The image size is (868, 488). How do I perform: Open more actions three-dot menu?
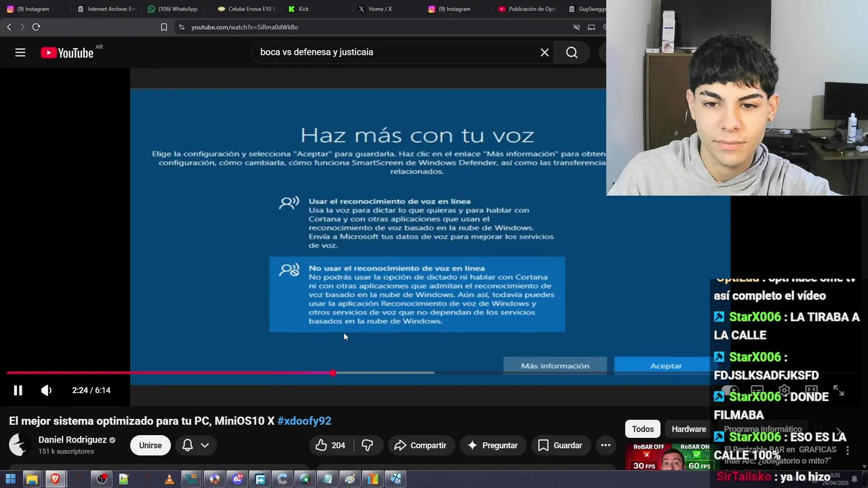coord(606,445)
